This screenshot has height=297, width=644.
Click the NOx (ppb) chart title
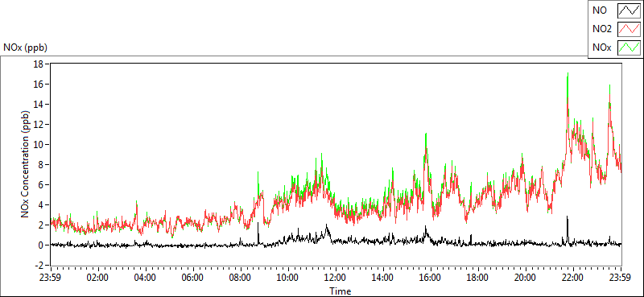[x=26, y=47]
